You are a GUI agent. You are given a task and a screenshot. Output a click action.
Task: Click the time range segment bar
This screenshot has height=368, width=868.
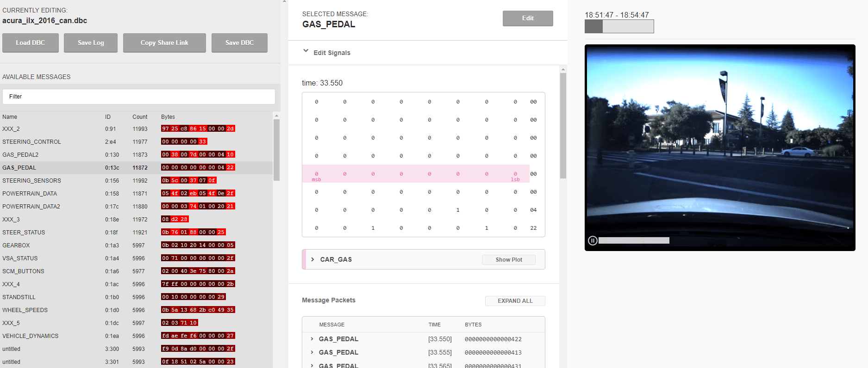pyautogui.click(x=619, y=26)
